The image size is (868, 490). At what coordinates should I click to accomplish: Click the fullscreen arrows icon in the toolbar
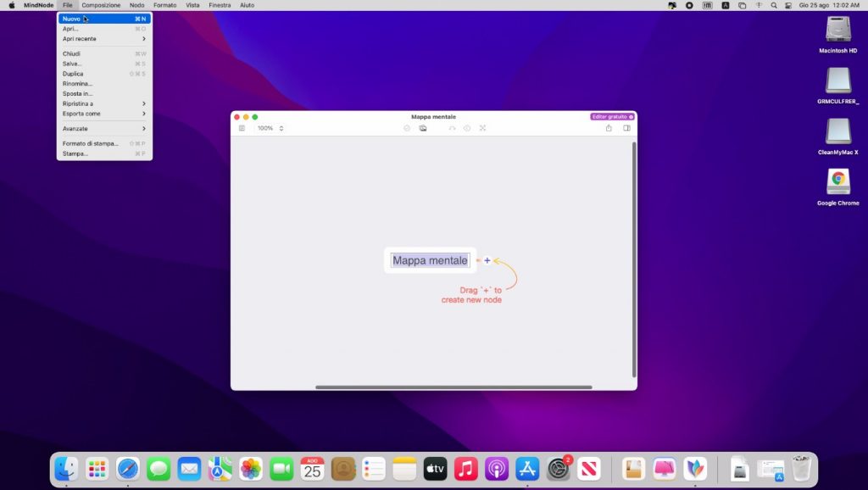click(482, 128)
